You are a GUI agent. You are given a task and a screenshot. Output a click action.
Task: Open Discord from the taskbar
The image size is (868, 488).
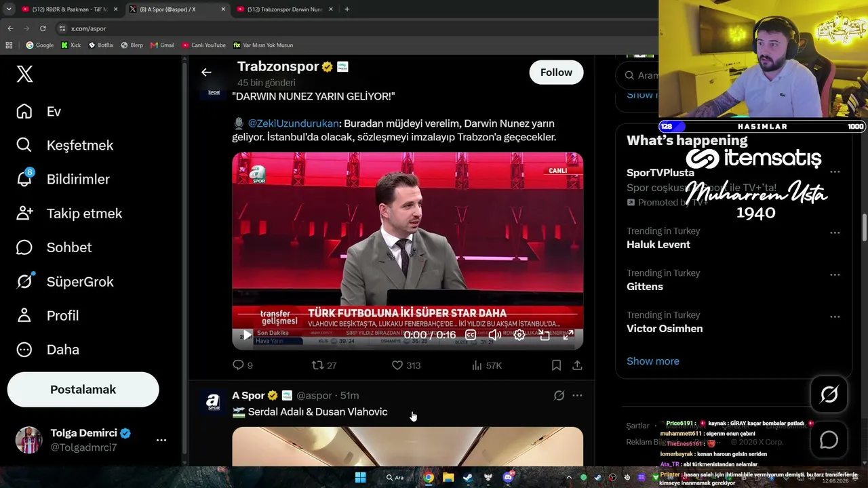coord(508,477)
